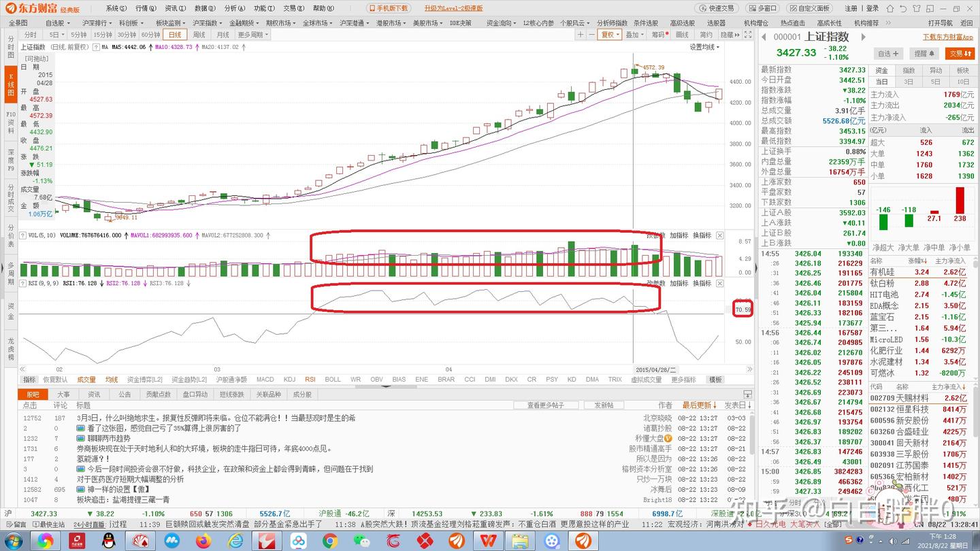Screen dimensions: 980x551
Task: Open Google Chrome from the taskbar
Action: [330, 541]
